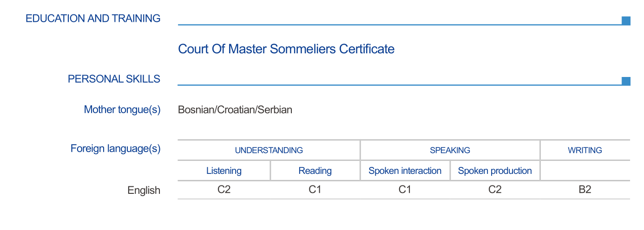Select the Writing column header
This screenshot has height=230, width=644.
pos(585,150)
